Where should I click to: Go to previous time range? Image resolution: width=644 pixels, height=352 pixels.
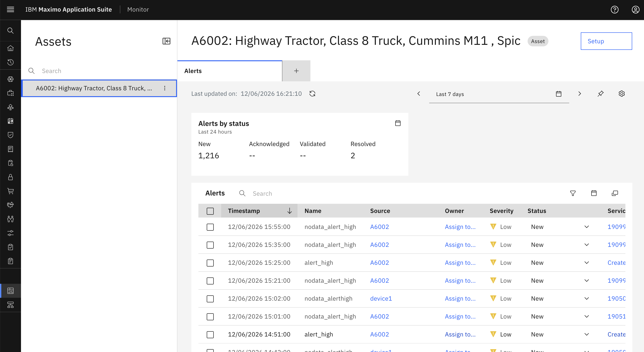click(x=419, y=94)
